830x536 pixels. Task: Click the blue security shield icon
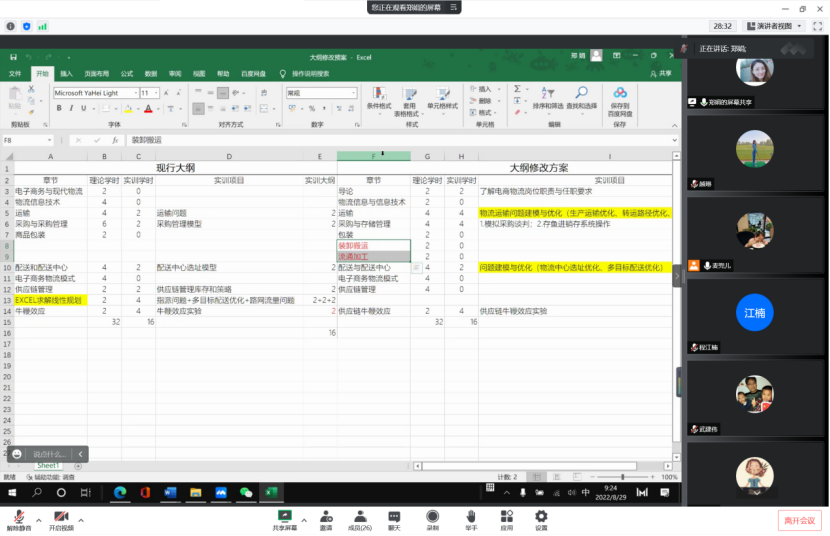pos(26,26)
